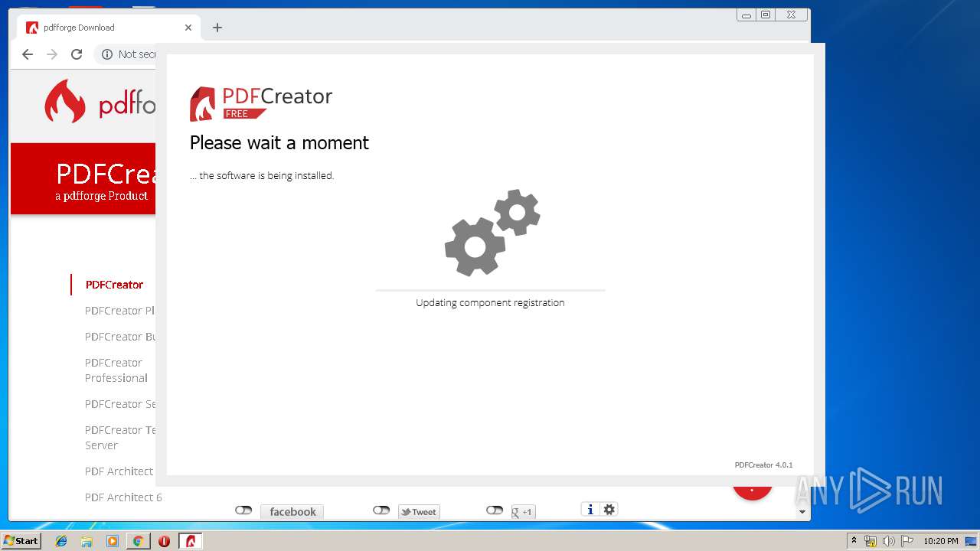This screenshot has width=980, height=551.
Task: Click the Google +1 button
Action: point(523,512)
